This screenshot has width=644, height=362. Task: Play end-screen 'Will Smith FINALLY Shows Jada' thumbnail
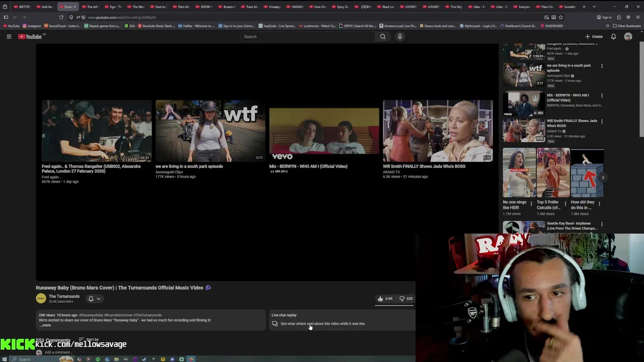[x=438, y=131]
